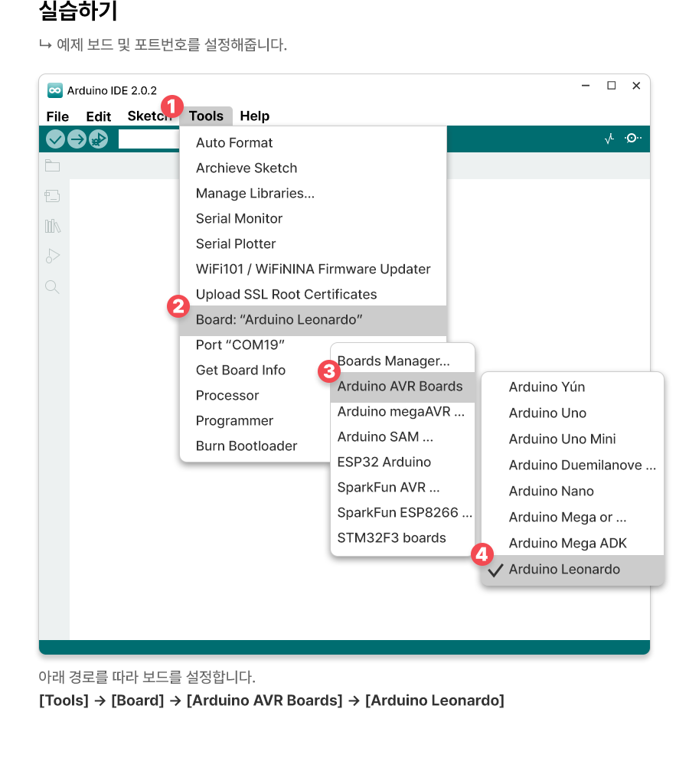Click the board selector field in toolbar
Image resolution: width=689 pixels, height=784 pixels.
pyautogui.click(x=149, y=139)
